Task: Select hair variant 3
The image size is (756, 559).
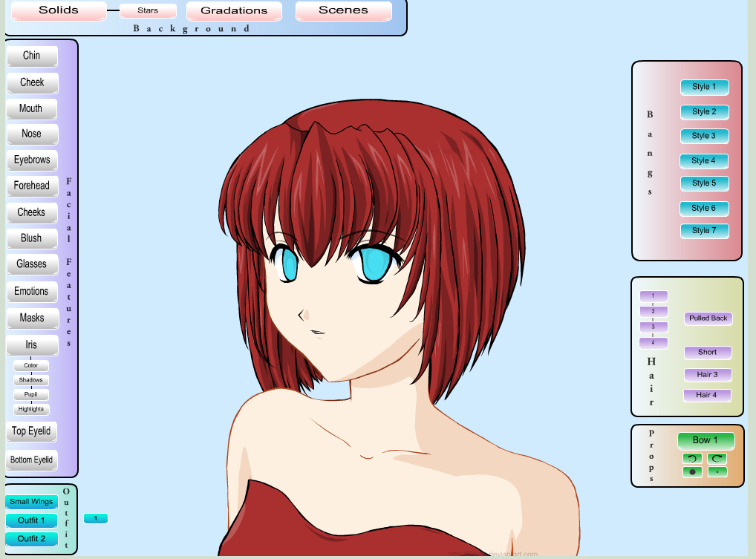Action: point(654,327)
